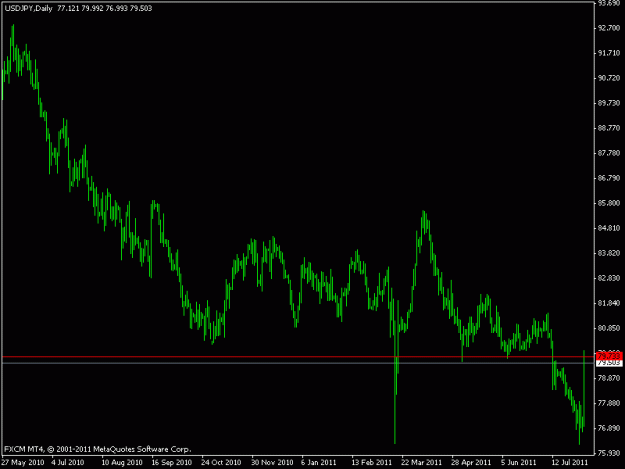Viewport: 625px width, 469px height.
Task: Click the 80.850 price axis label
Action: (609, 328)
